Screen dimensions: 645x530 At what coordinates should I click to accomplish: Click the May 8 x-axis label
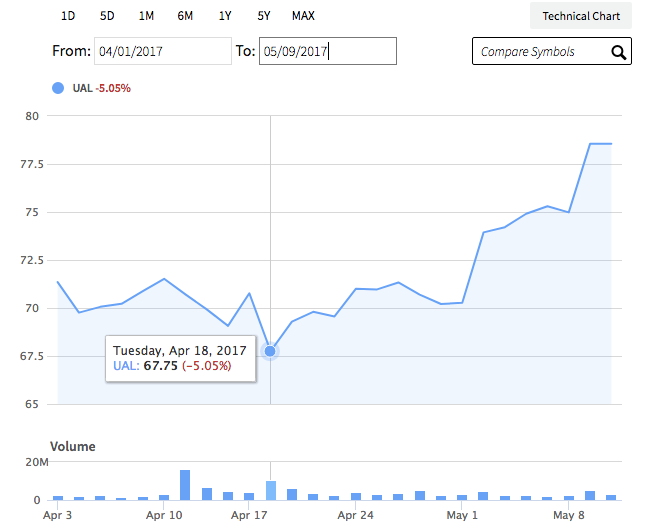[568, 516]
